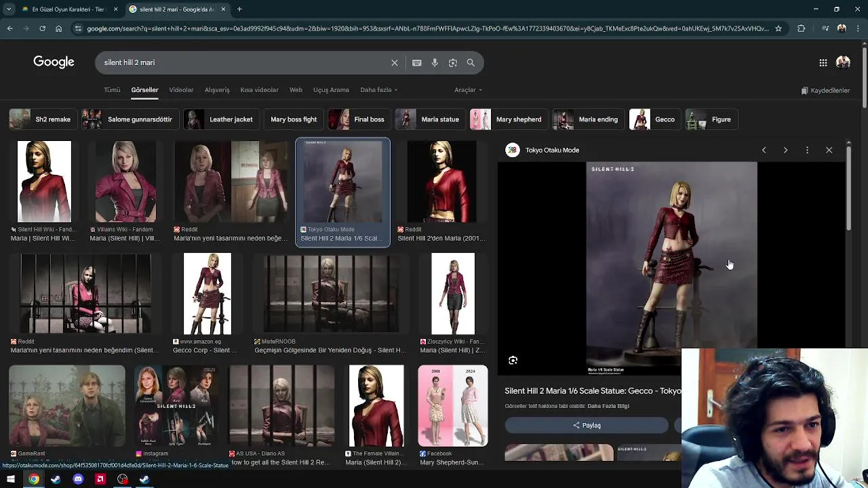Show next image in preview panel
This screenshot has height=488, width=868.
click(x=785, y=150)
